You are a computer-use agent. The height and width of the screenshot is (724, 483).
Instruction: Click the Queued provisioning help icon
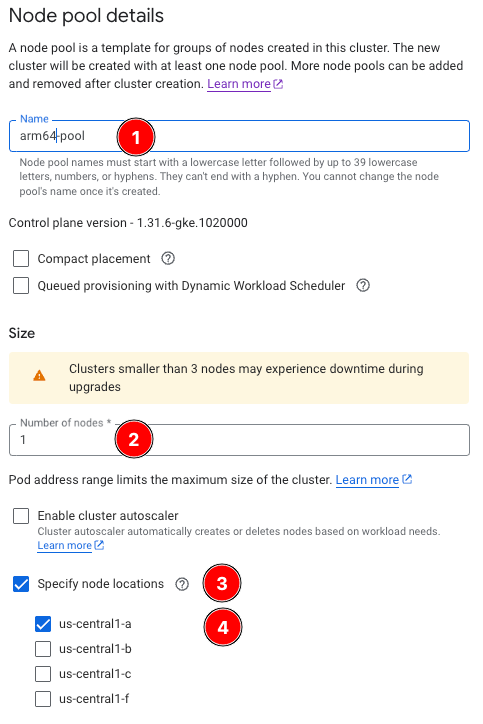[x=363, y=285]
